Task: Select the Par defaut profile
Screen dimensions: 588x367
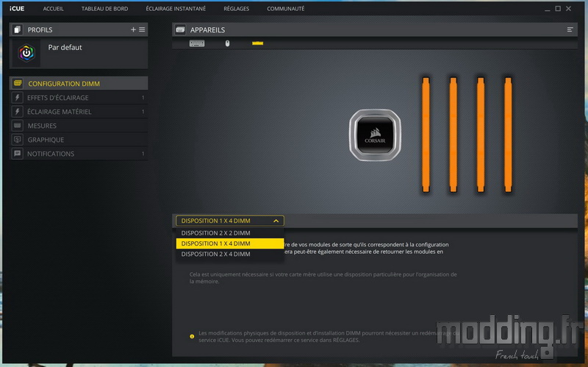Action: coord(79,53)
